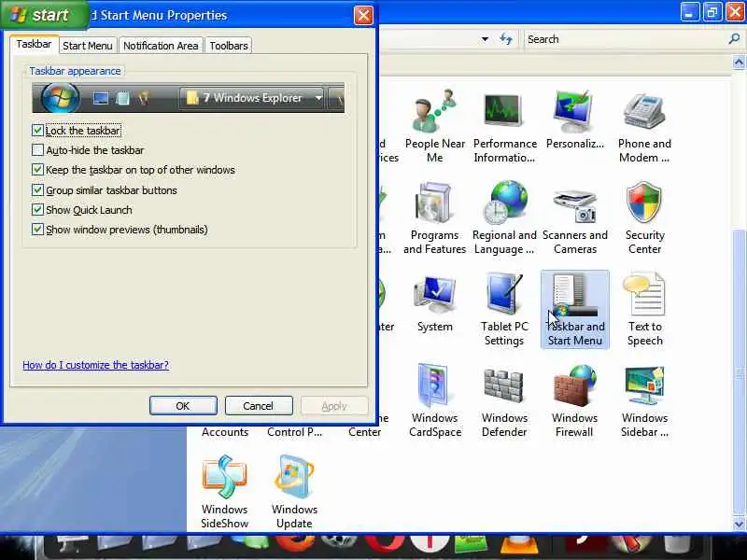The width and height of the screenshot is (747, 560).
Task: Toggle Keep the taskbar on top checkbox
Action: [37, 170]
